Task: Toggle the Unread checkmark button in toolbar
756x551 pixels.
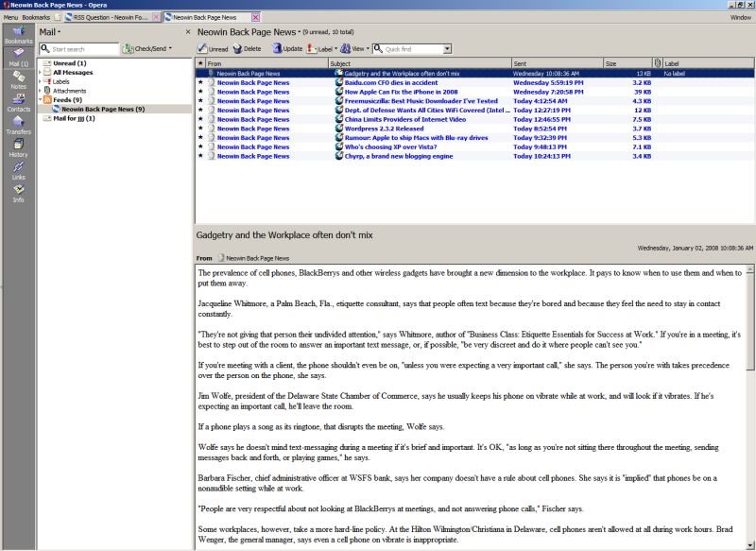Action: (x=213, y=48)
